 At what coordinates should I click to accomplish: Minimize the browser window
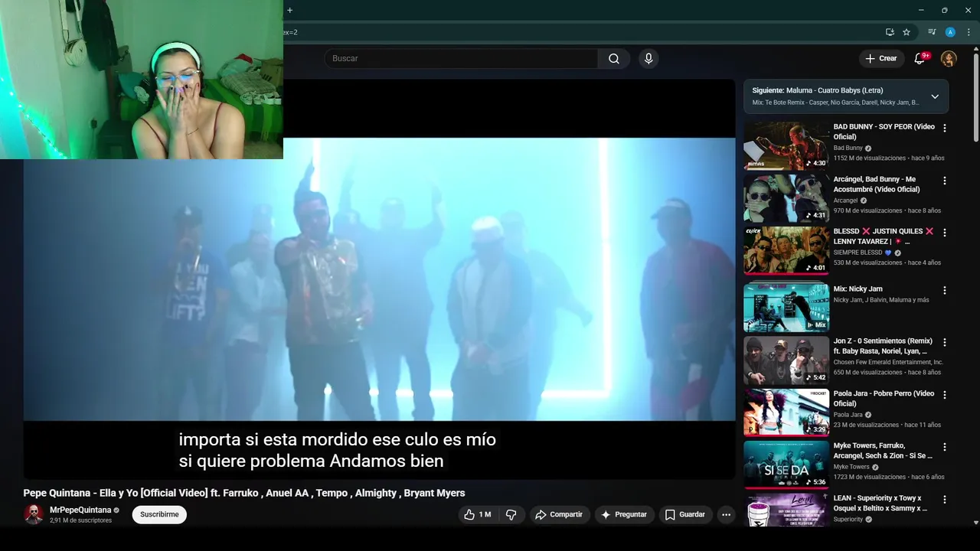coord(920,10)
